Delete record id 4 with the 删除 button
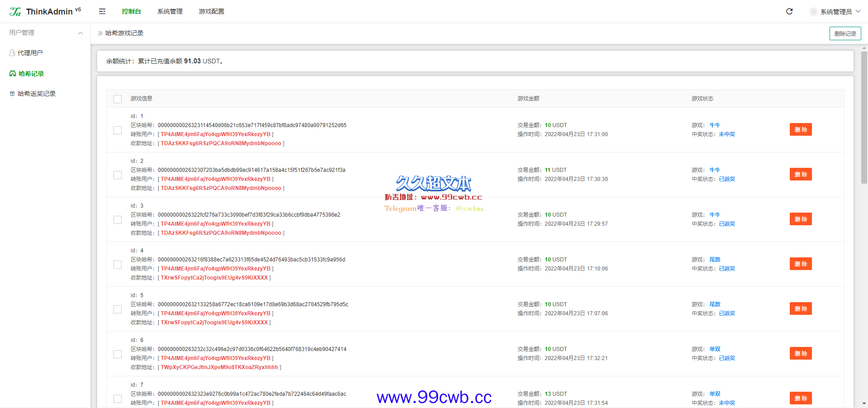The image size is (868, 408). pyautogui.click(x=801, y=264)
